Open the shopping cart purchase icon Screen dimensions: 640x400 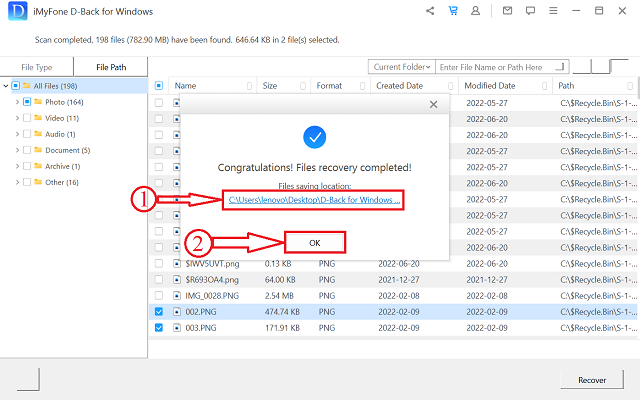453,11
